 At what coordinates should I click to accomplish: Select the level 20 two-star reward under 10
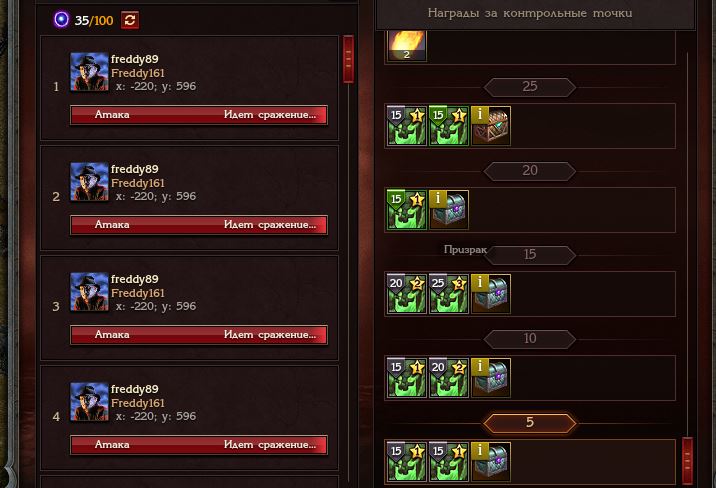(x=449, y=378)
